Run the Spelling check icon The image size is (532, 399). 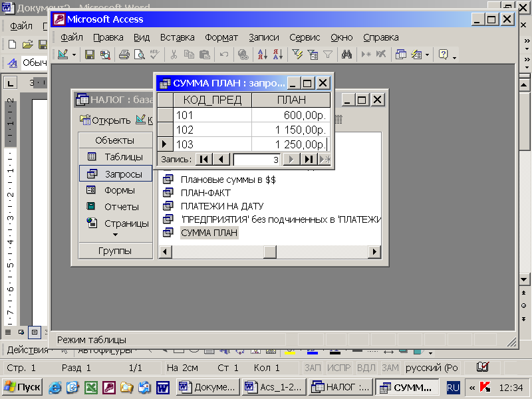coord(155,55)
